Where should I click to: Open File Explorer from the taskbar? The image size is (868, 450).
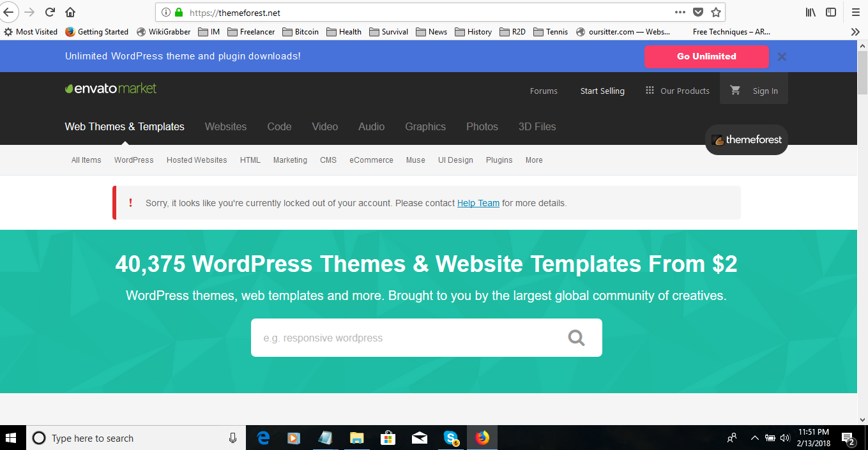[x=357, y=438]
